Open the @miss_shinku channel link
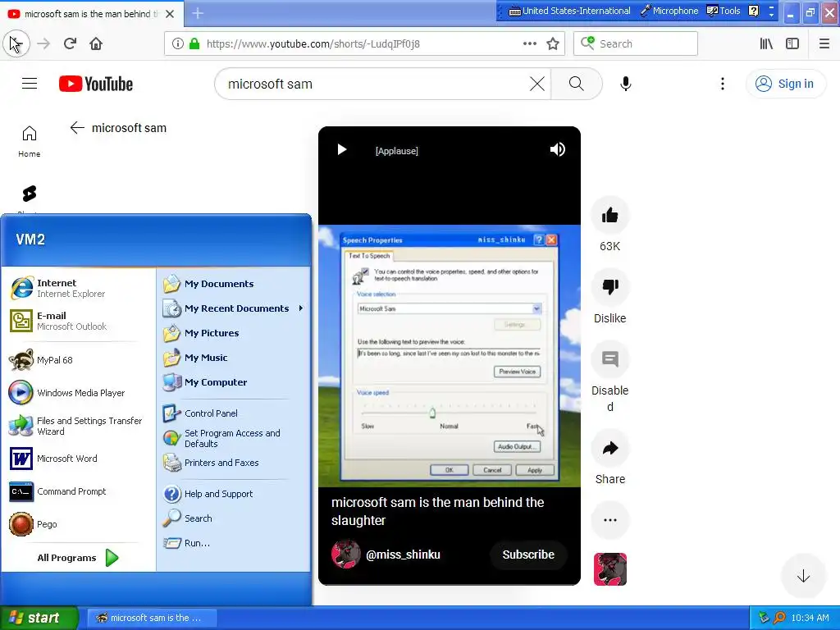 click(x=403, y=555)
